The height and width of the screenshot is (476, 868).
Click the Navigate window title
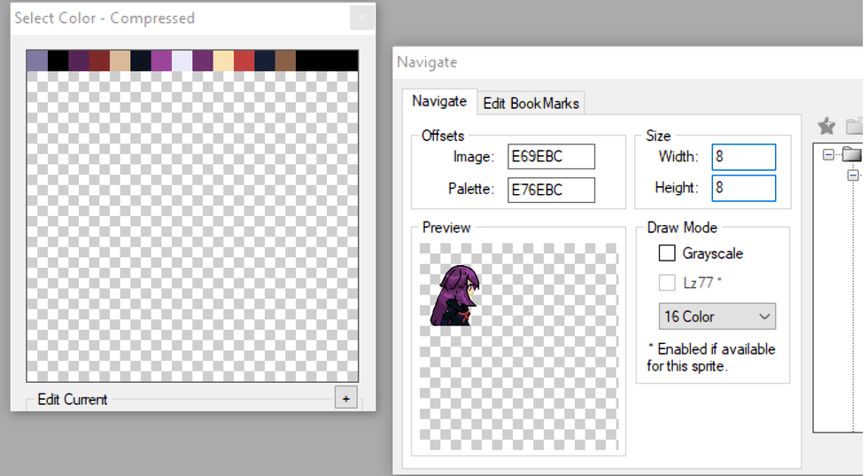point(427,62)
